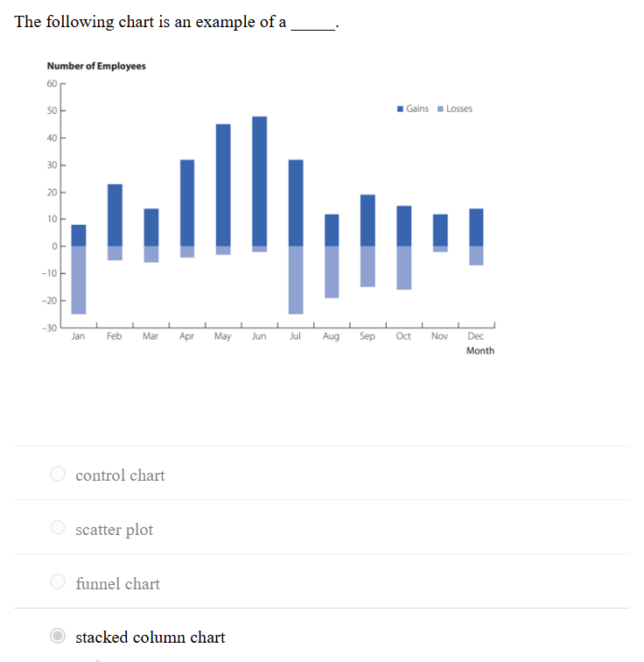The image size is (644, 662).
Task: Click the question text above the chart
Action: (175, 23)
